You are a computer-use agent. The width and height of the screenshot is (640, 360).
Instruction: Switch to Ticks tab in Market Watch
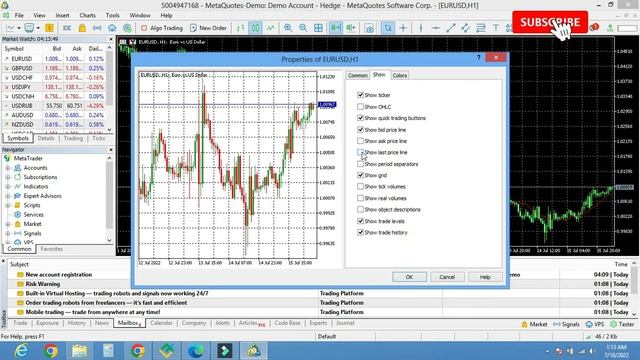(x=98, y=138)
